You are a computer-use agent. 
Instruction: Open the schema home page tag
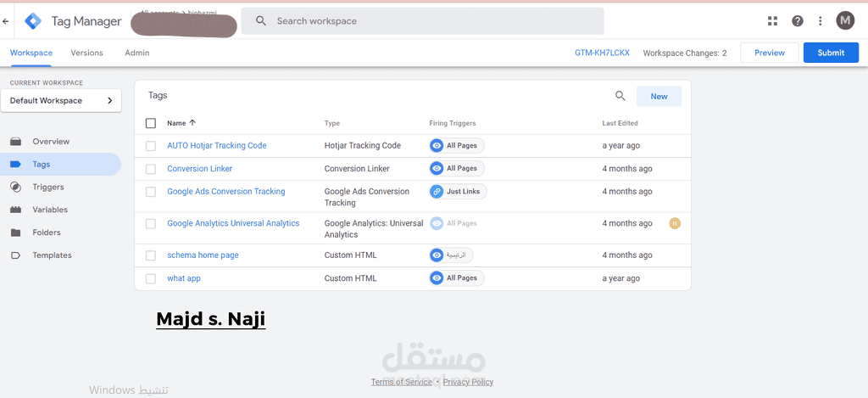[x=203, y=255]
